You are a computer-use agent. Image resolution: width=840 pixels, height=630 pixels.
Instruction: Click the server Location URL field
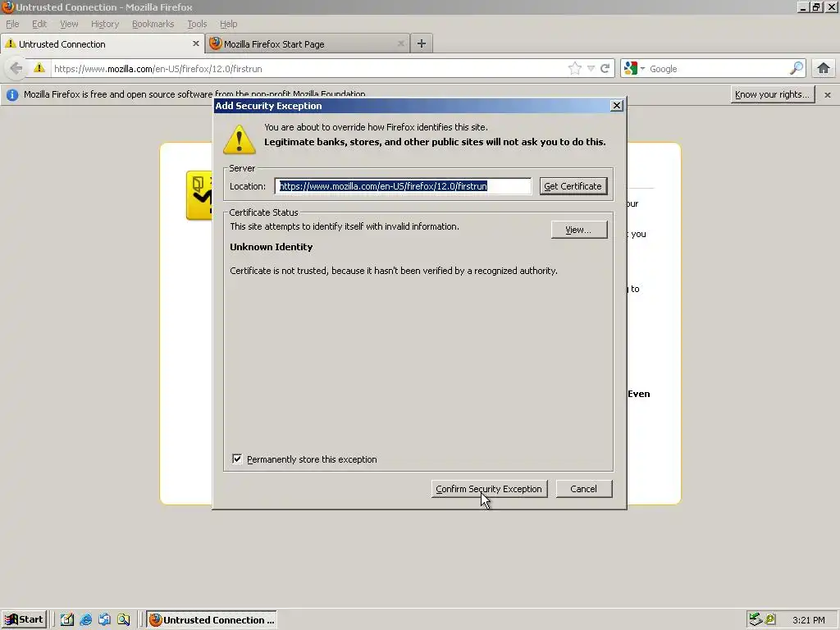(x=403, y=186)
